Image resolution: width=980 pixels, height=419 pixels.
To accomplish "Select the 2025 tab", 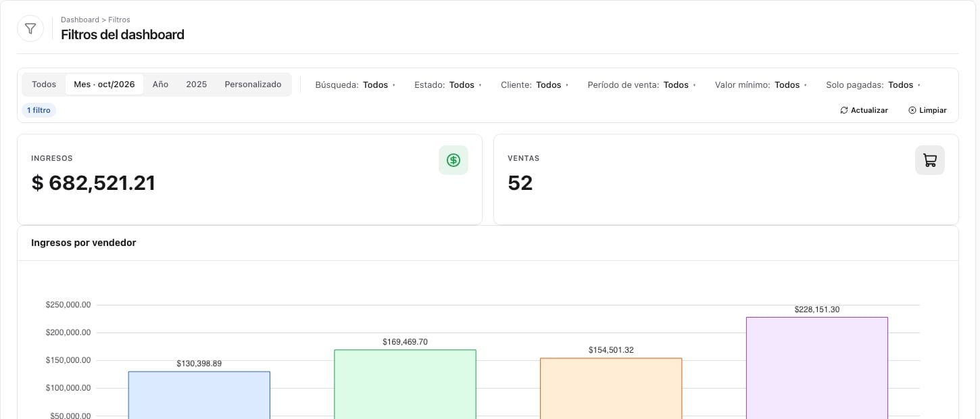I will 197,84.
